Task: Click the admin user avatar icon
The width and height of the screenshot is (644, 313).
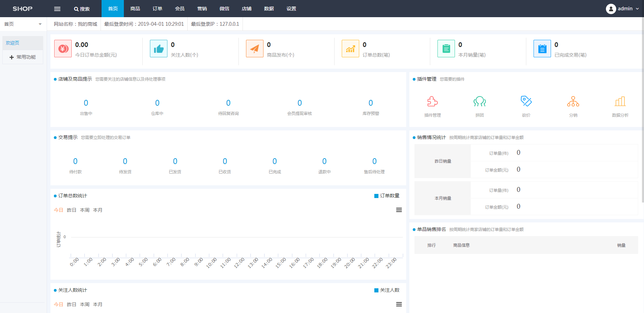Action: click(611, 9)
